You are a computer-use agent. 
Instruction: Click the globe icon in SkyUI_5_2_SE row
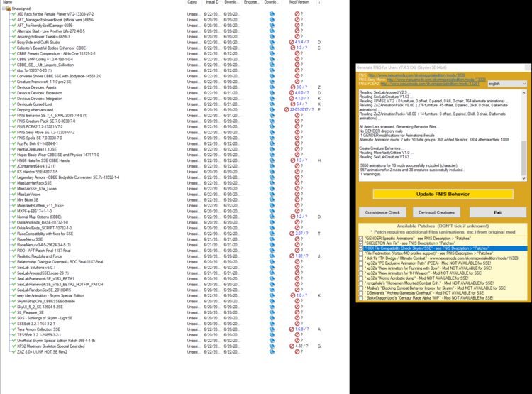(272, 307)
